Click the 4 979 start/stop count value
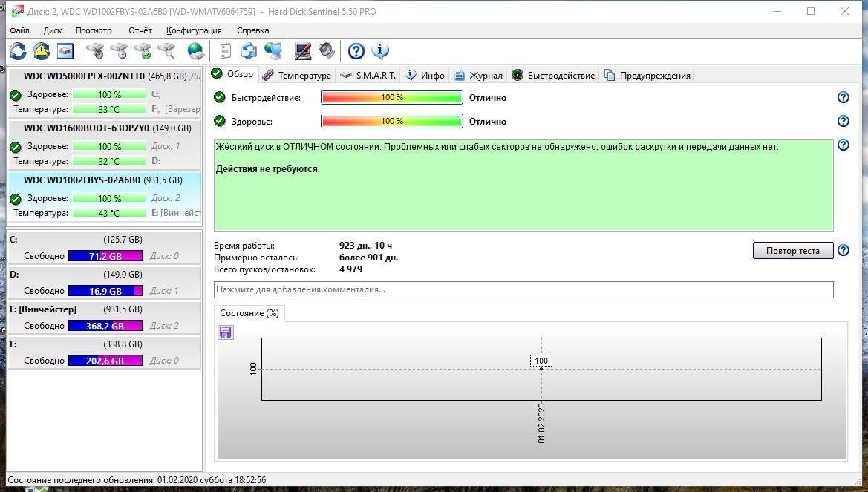This screenshot has height=492, width=868. (x=350, y=269)
